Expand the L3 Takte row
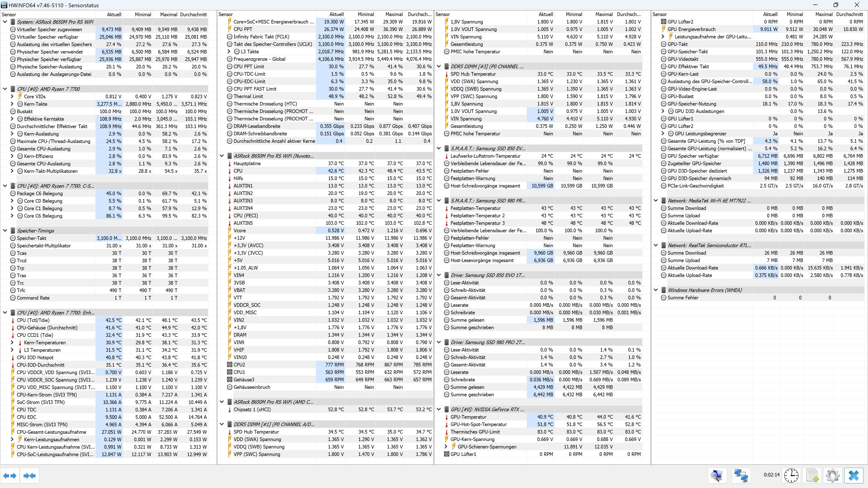The width and height of the screenshot is (868, 488). click(x=229, y=52)
